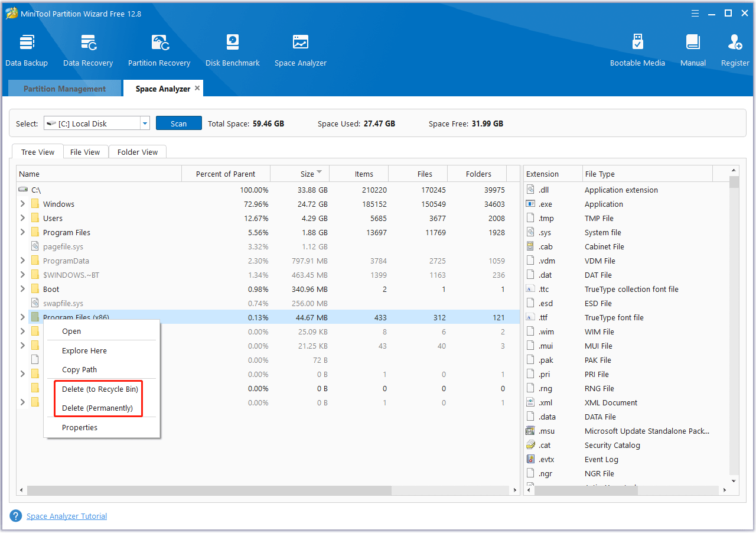Click the Space Analyzer Tutorial help icon
Viewport: 756px width, 533px height.
(16, 516)
